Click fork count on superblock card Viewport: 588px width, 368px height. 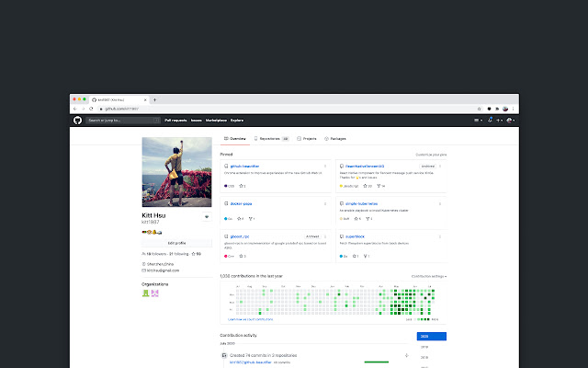[367, 256]
